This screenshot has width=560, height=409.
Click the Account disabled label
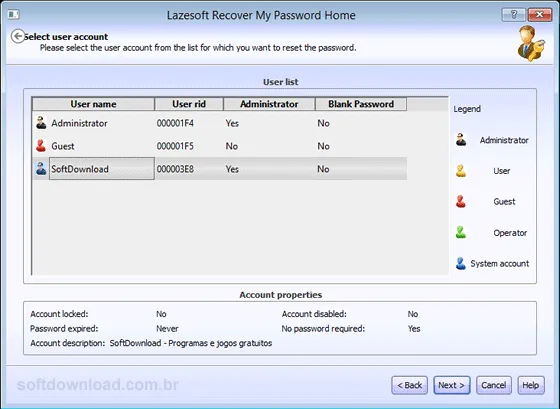314,314
